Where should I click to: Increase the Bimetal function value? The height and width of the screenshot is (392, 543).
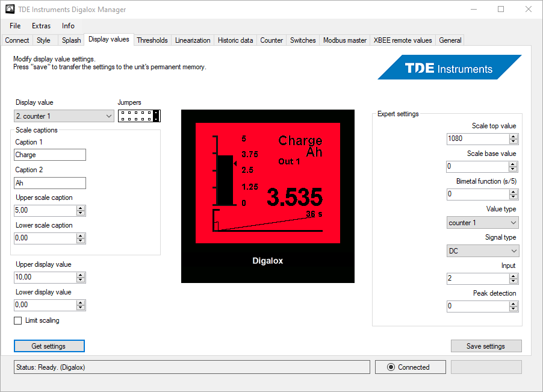pyautogui.click(x=514, y=191)
